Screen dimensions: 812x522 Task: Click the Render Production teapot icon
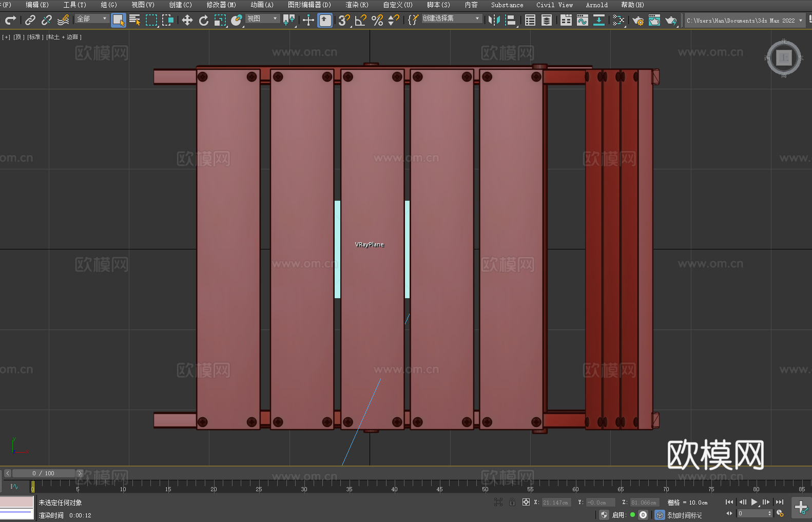[x=671, y=20]
